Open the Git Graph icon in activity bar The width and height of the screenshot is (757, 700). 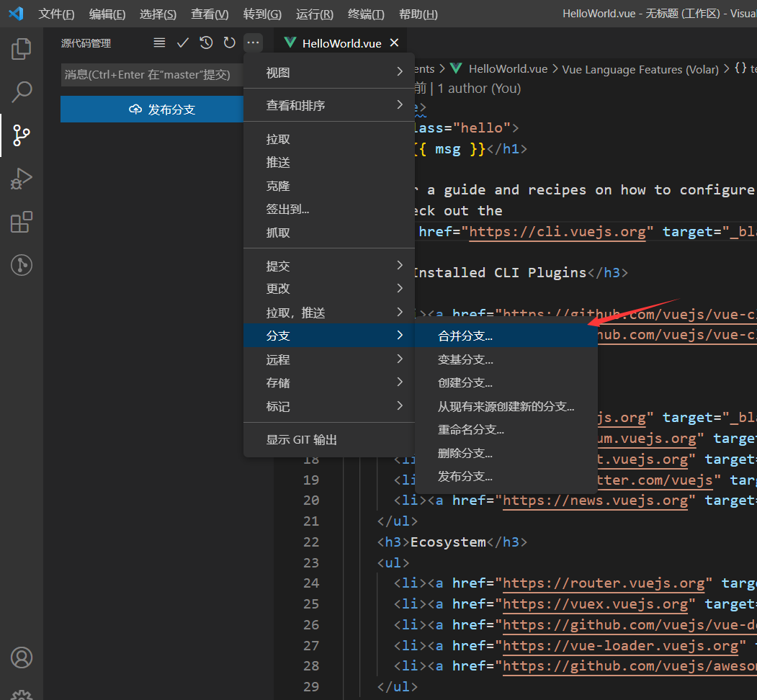click(x=21, y=265)
